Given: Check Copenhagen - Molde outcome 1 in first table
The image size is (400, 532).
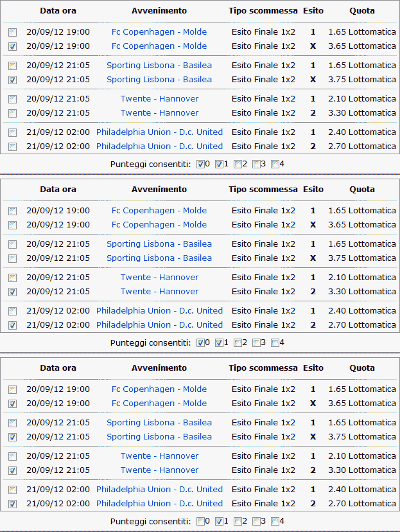Looking at the screenshot, I should tap(13, 32).
